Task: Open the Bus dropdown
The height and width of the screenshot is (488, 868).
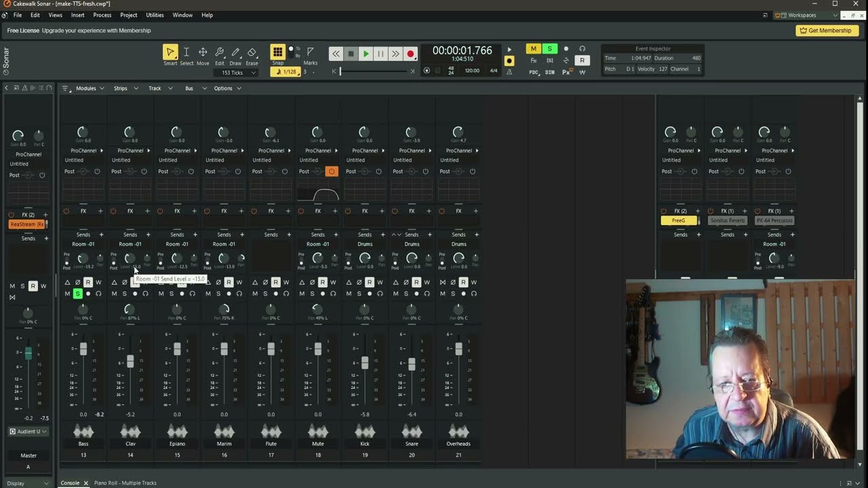Action: (195, 88)
